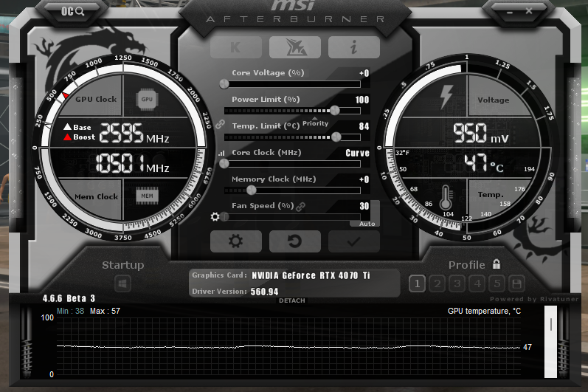The width and height of the screenshot is (588, 392).
Task: Close the Afterburner window
Action: click(x=529, y=11)
